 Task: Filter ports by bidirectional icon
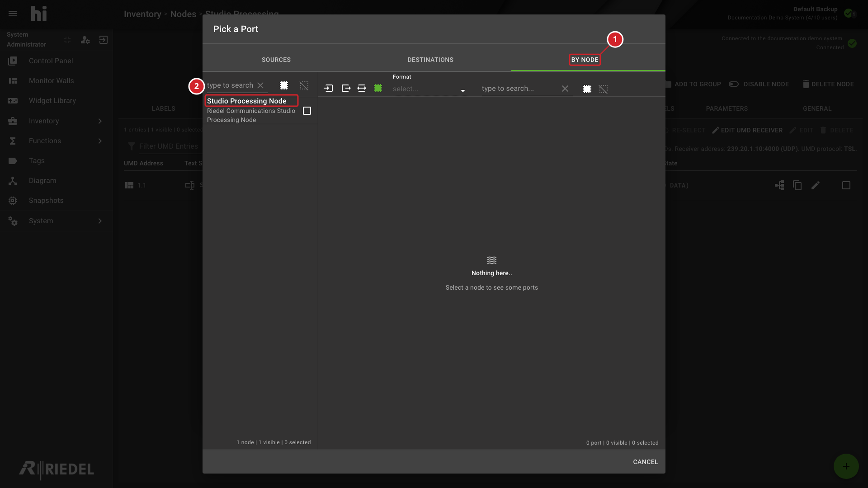pos(362,89)
